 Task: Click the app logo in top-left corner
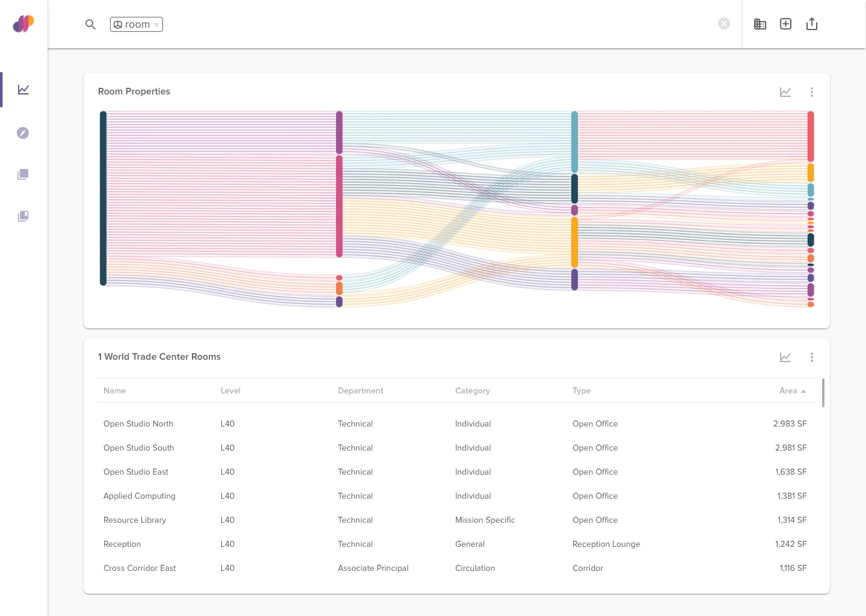point(23,24)
